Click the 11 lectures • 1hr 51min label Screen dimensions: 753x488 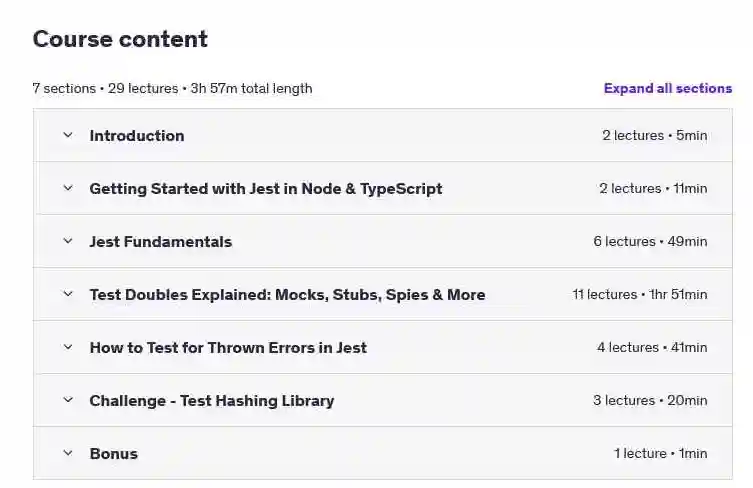[640, 294]
